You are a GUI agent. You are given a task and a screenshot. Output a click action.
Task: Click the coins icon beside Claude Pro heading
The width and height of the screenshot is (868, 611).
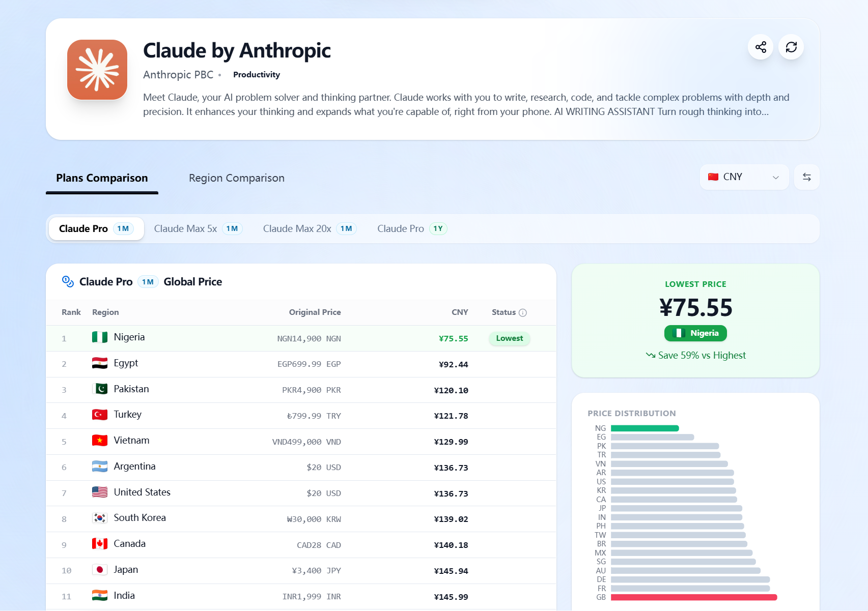tap(68, 281)
